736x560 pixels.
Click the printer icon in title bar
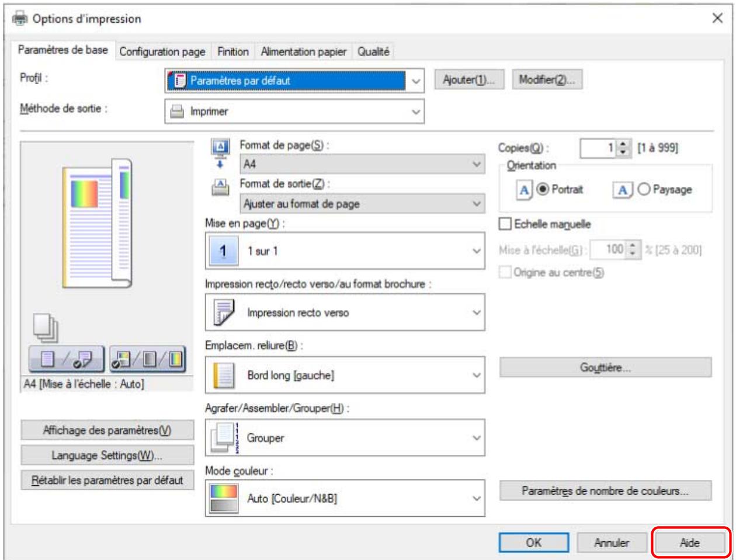(20, 19)
